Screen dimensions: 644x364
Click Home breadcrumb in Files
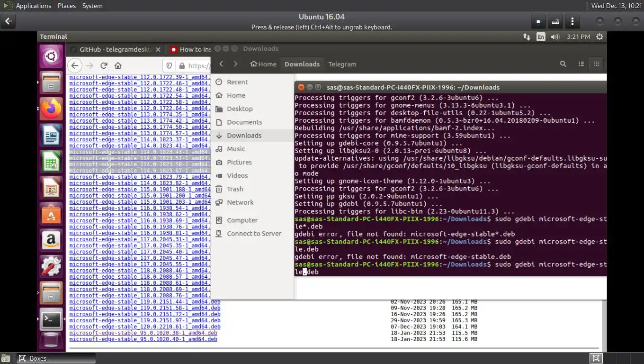pyautogui.click(x=263, y=64)
